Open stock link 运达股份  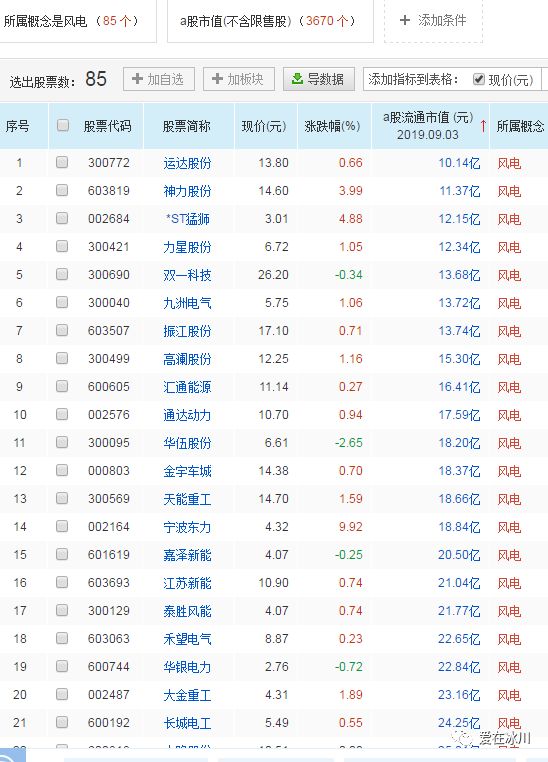pyautogui.click(x=188, y=163)
